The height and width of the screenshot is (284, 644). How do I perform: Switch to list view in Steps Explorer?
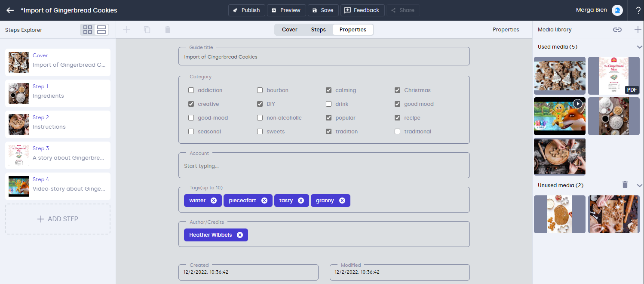pyautogui.click(x=101, y=30)
